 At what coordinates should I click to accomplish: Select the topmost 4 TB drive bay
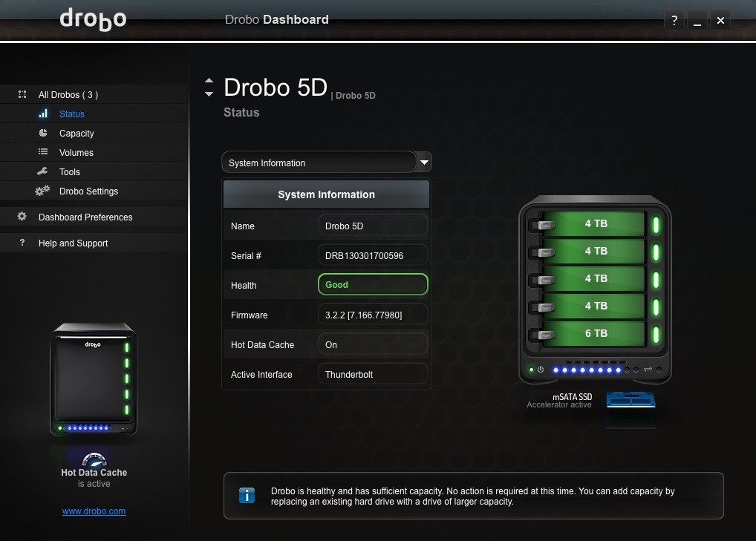pos(594,223)
